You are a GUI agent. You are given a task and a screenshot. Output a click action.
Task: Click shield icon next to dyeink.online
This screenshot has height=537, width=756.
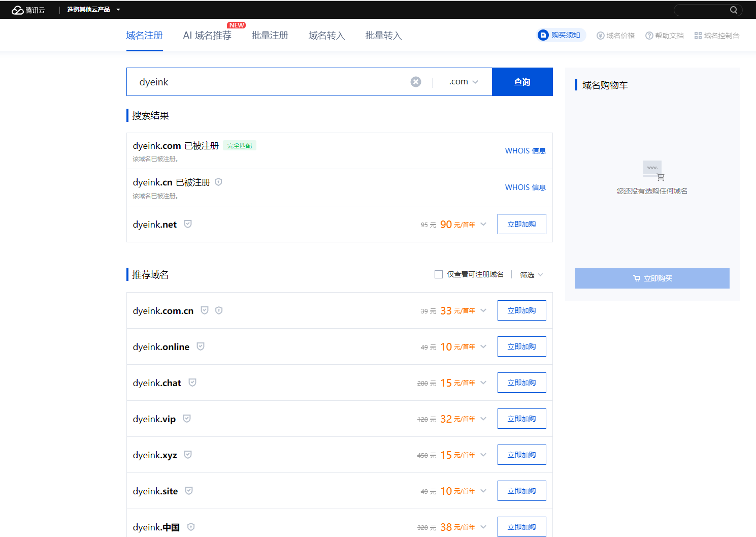201,346
